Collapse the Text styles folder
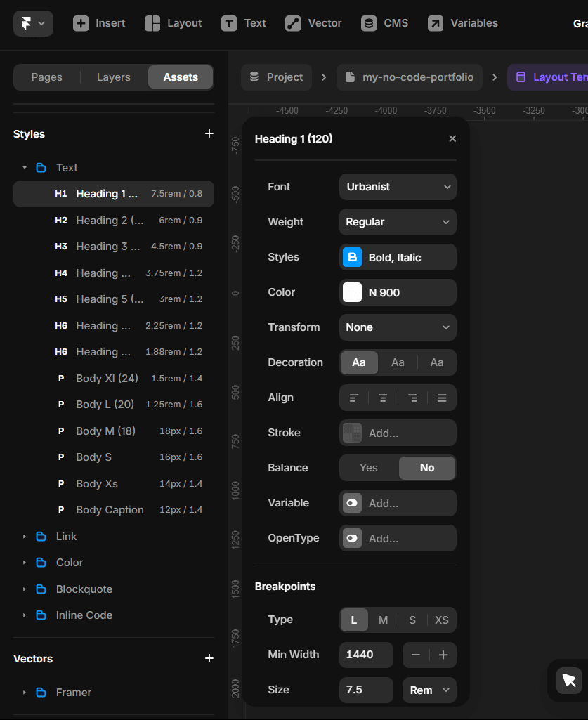The width and height of the screenshot is (588, 720). 25,168
